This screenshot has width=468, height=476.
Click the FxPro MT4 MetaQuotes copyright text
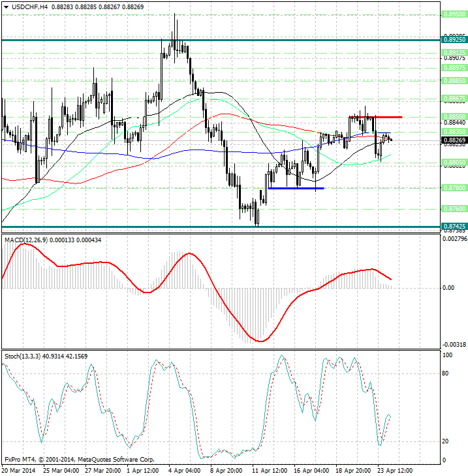[79, 460]
